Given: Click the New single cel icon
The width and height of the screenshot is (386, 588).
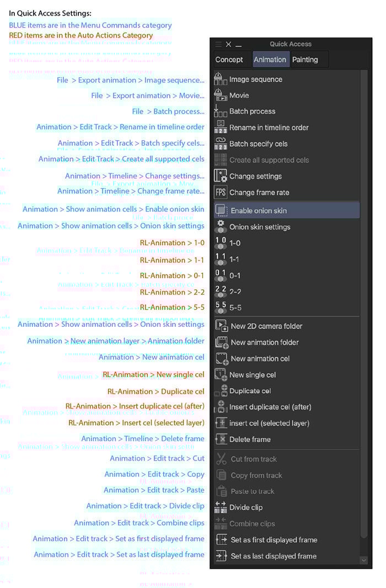Looking at the screenshot, I should 221,375.
